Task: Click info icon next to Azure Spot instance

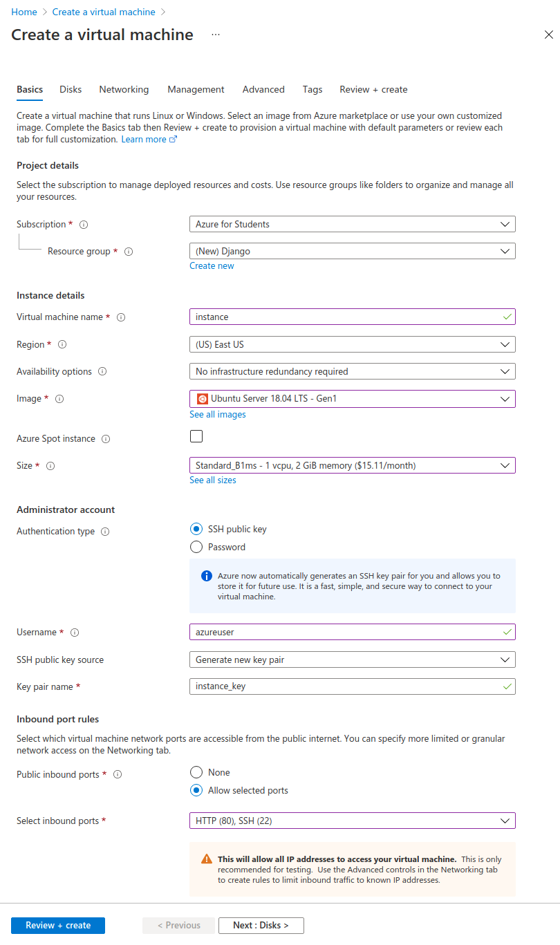Action: 106,439
